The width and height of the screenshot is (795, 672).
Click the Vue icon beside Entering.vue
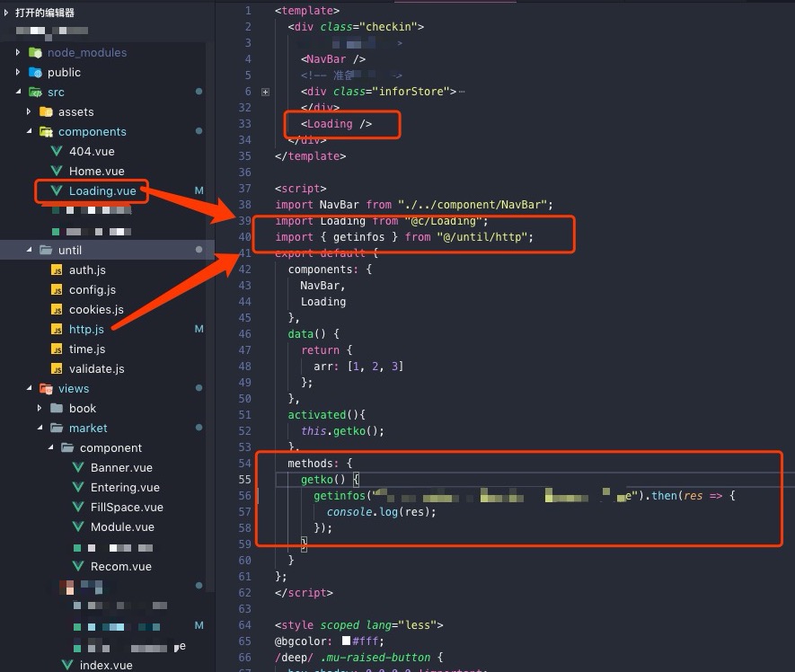[77, 487]
